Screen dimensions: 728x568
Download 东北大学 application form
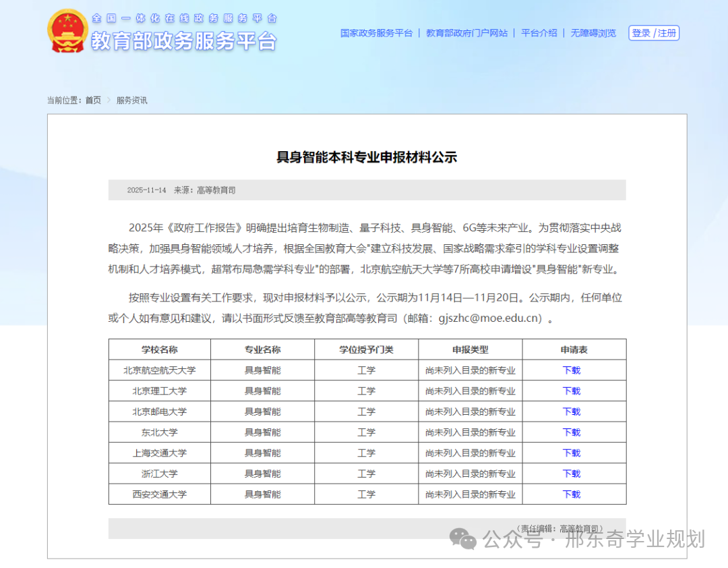click(x=572, y=432)
